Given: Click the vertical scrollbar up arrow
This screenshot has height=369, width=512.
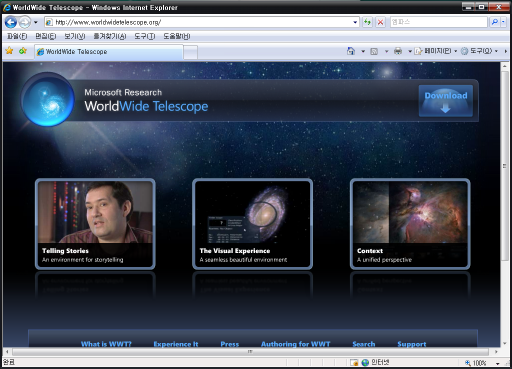Looking at the screenshot, I should [505, 66].
